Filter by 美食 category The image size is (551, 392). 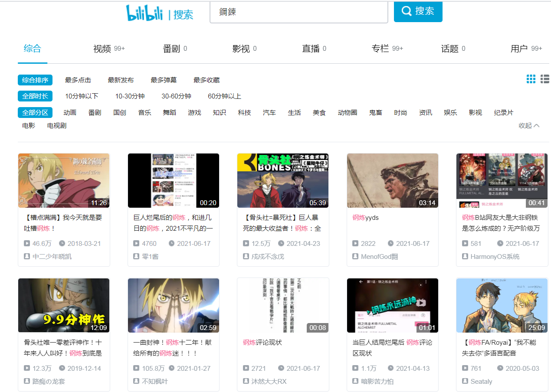(x=319, y=113)
